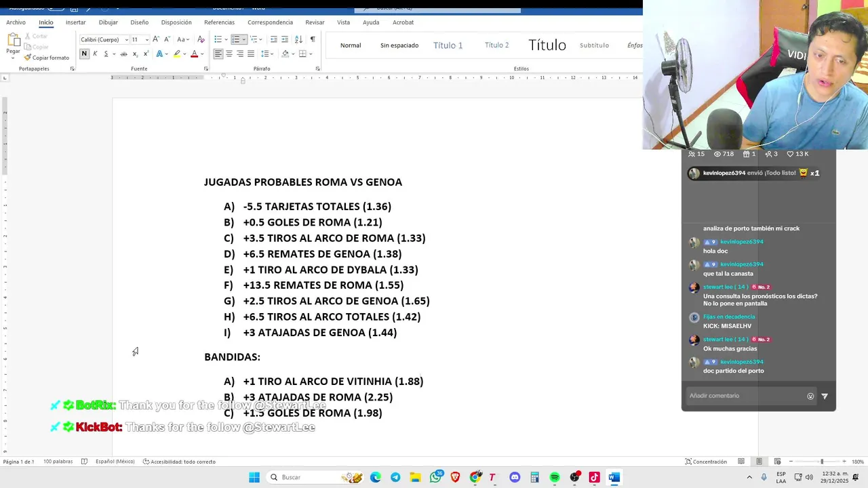The height and width of the screenshot is (488, 868).
Task: Switch to Dibujar tab
Action: tap(108, 22)
